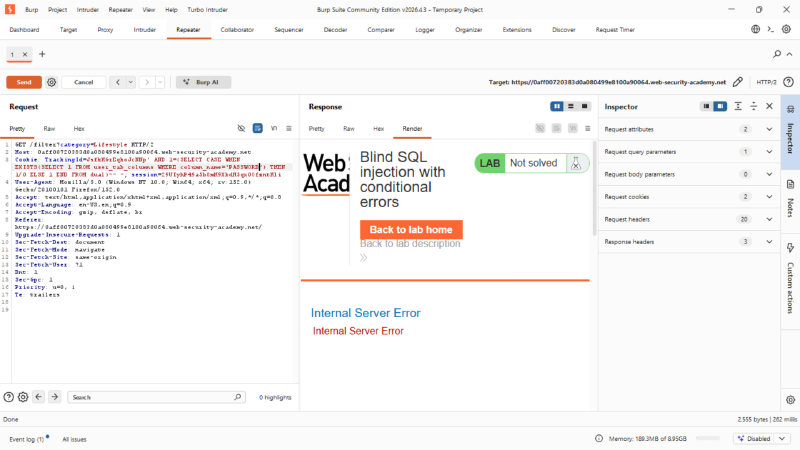Switch to the Proxy tab
Image resolution: width=800 pixels, height=450 pixels.
pos(105,30)
